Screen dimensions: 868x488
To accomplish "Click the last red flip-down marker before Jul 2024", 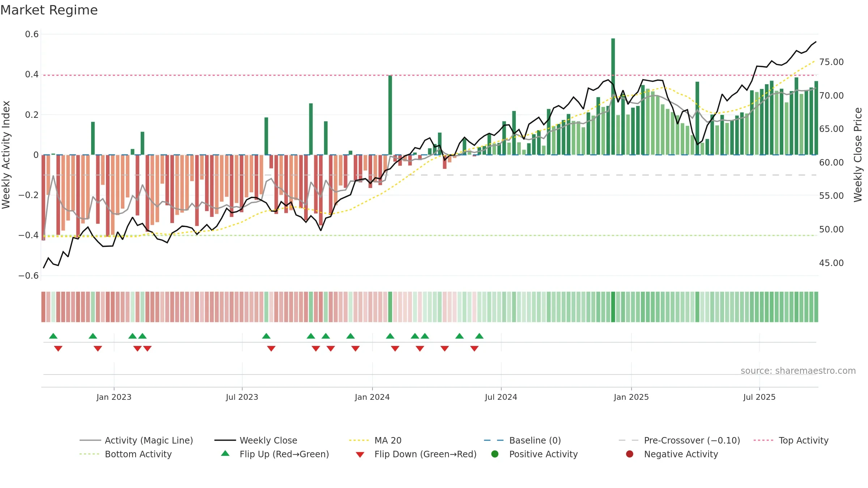I will tap(475, 348).
